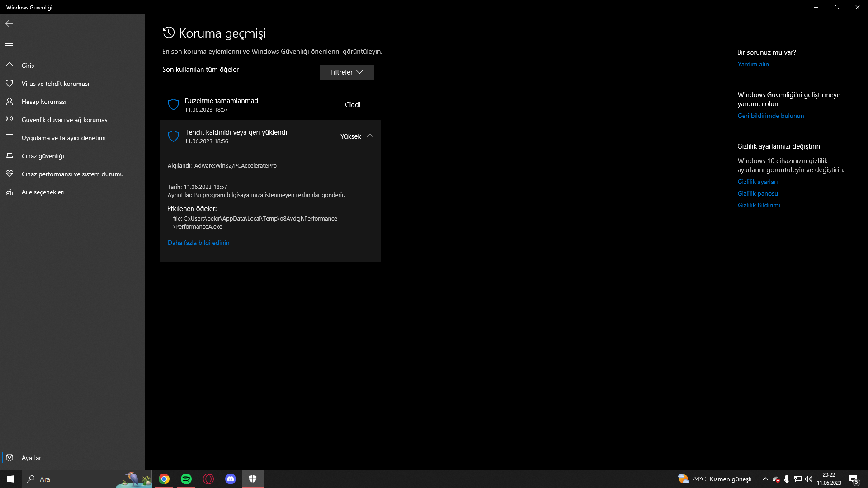The height and width of the screenshot is (488, 868).
Task: Open Güvenlik duvarı ve ağ koruması
Action: 65,120
